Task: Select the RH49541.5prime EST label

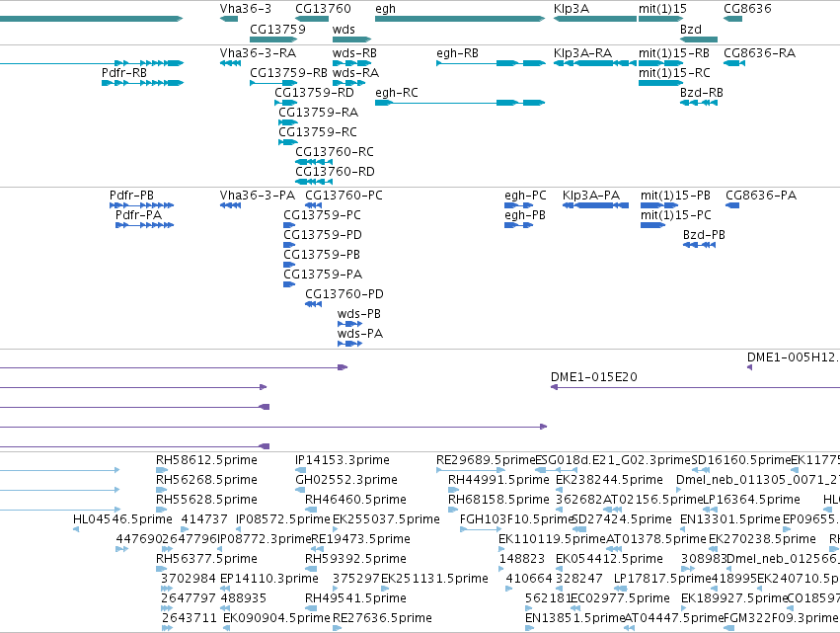Action: (355, 598)
